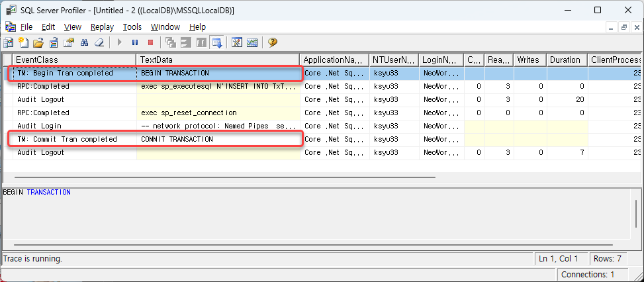Open a trace file with the folder icon
The image size is (644, 282).
point(38,42)
